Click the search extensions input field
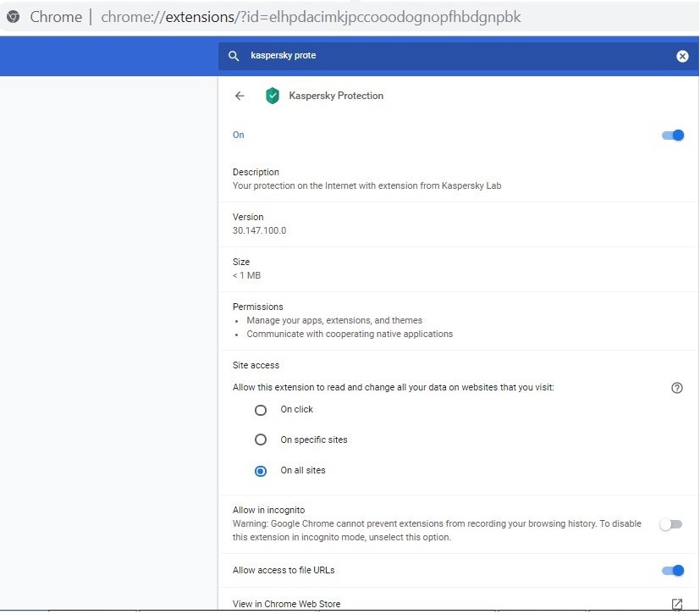700x614 pixels. (458, 56)
